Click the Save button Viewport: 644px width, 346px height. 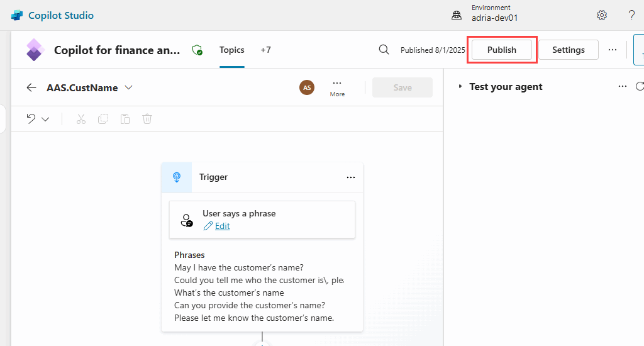[402, 87]
